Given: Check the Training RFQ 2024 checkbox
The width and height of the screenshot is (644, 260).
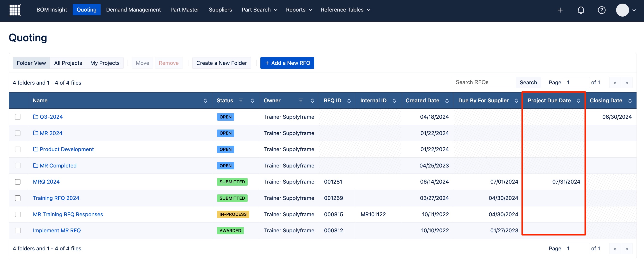Looking at the screenshot, I should tap(18, 198).
